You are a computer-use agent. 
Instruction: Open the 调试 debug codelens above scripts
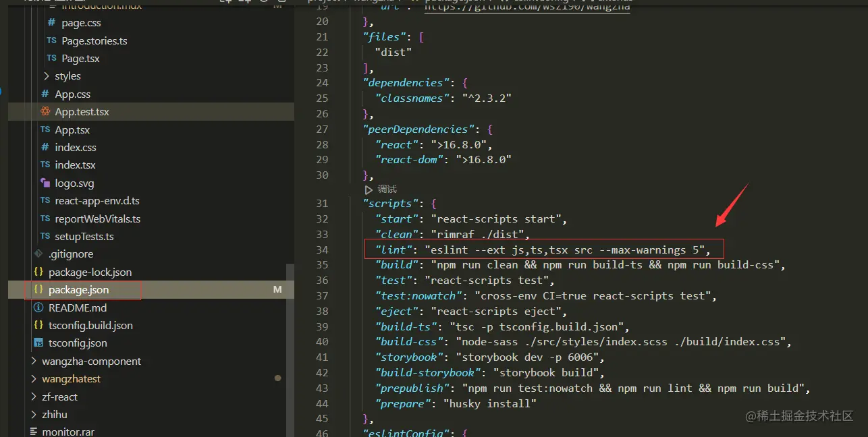387,190
